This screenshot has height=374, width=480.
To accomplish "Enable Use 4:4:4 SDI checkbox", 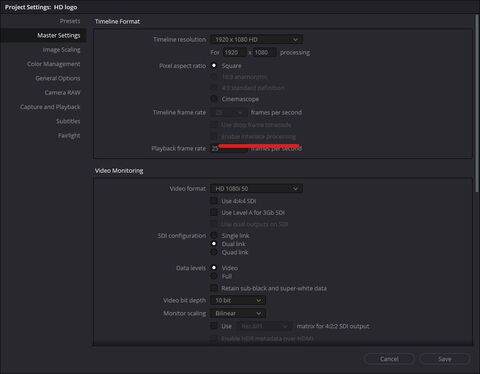I will (x=214, y=201).
